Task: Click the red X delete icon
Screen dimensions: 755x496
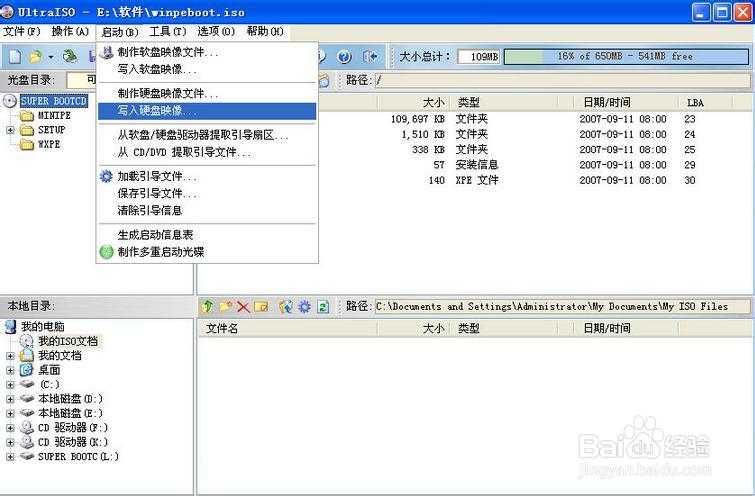Action: [243, 307]
